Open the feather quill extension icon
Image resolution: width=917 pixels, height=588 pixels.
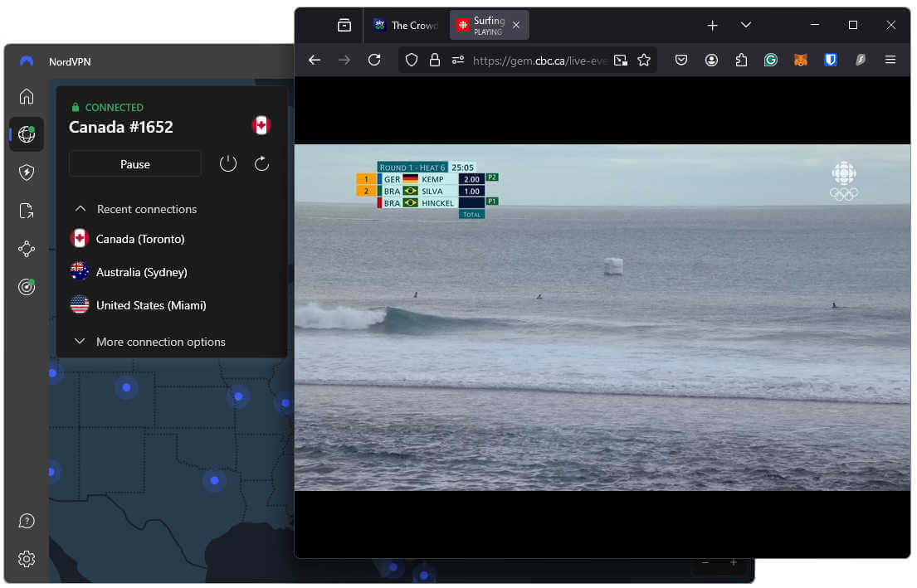pos(861,61)
